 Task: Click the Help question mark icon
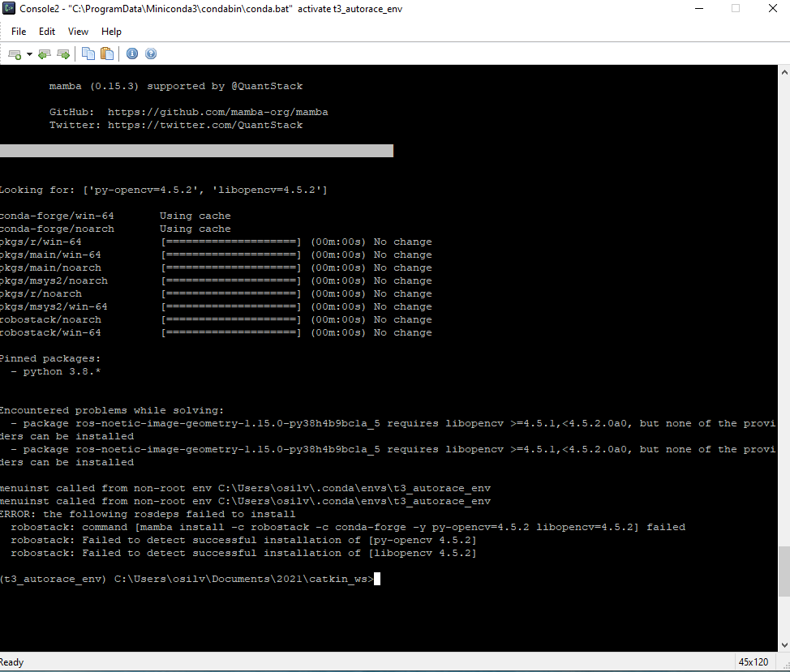pos(151,54)
